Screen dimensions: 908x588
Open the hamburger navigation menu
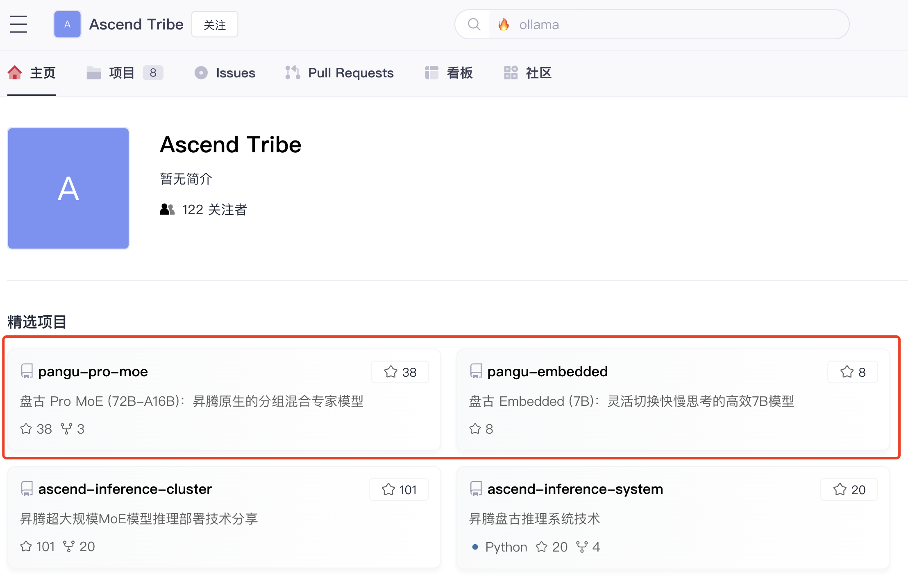pyautogui.click(x=18, y=24)
